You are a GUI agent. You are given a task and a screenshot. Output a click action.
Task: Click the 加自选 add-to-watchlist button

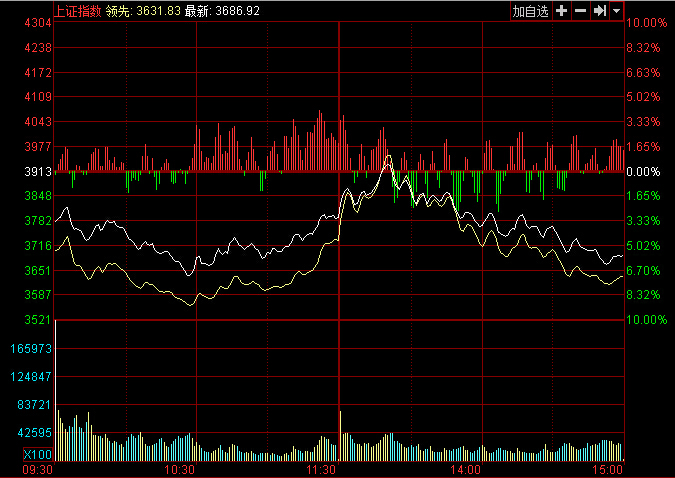click(530, 11)
